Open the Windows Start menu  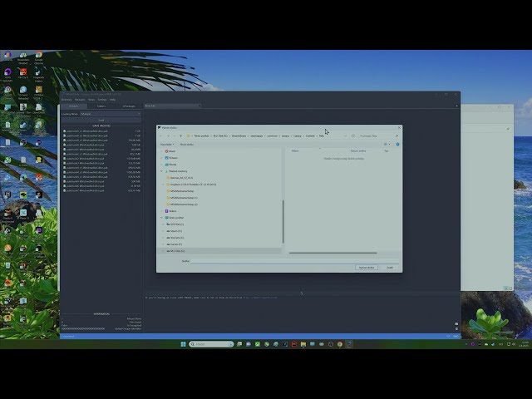click(183, 344)
